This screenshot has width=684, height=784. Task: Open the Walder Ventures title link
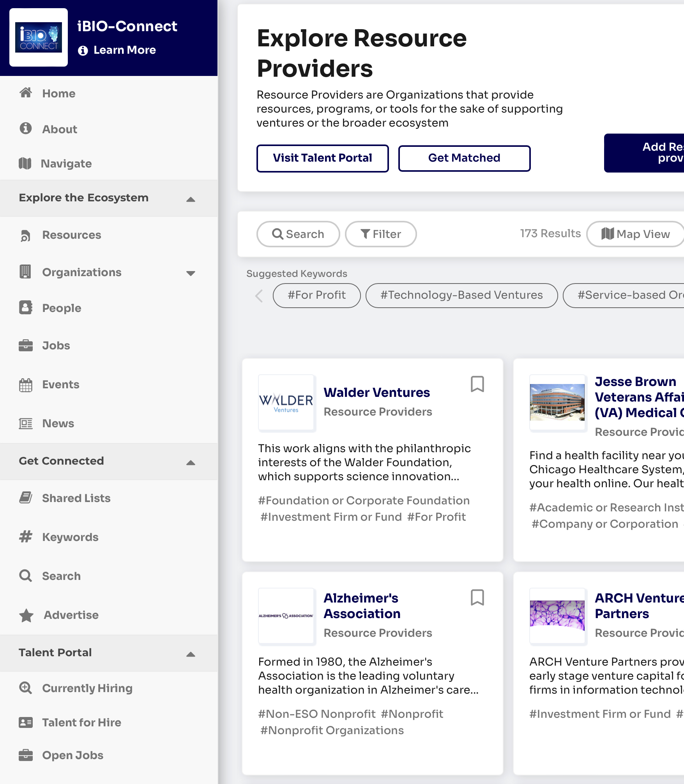coord(376,393)
